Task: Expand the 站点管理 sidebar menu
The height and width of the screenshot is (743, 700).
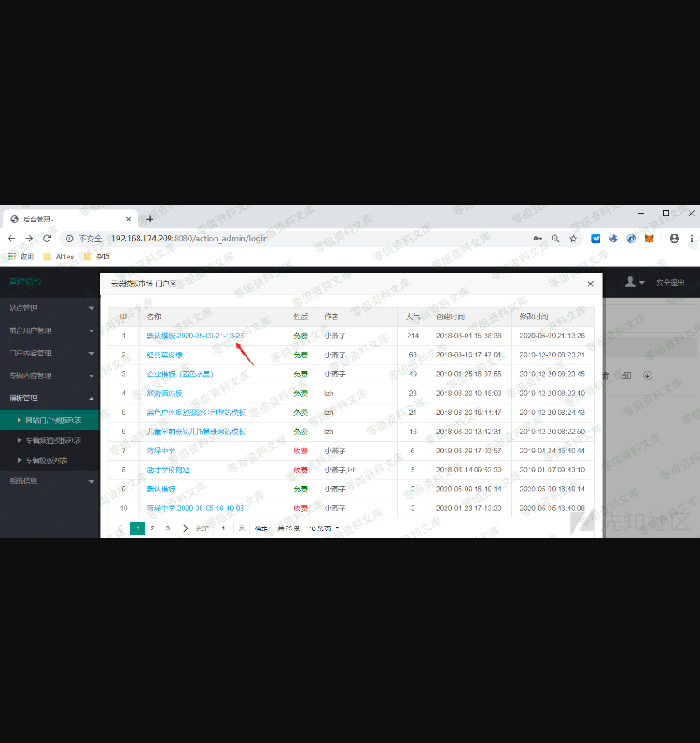Action: pos(49,308)
